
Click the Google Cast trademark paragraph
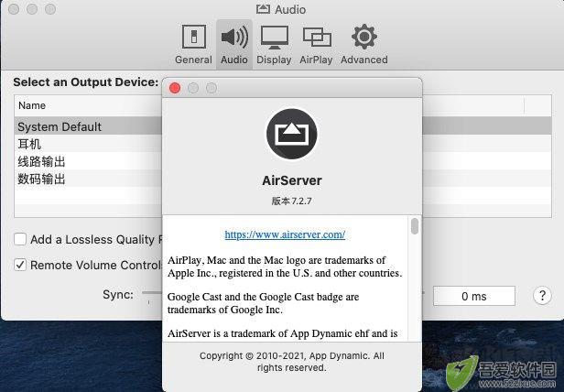coord(264,303)
